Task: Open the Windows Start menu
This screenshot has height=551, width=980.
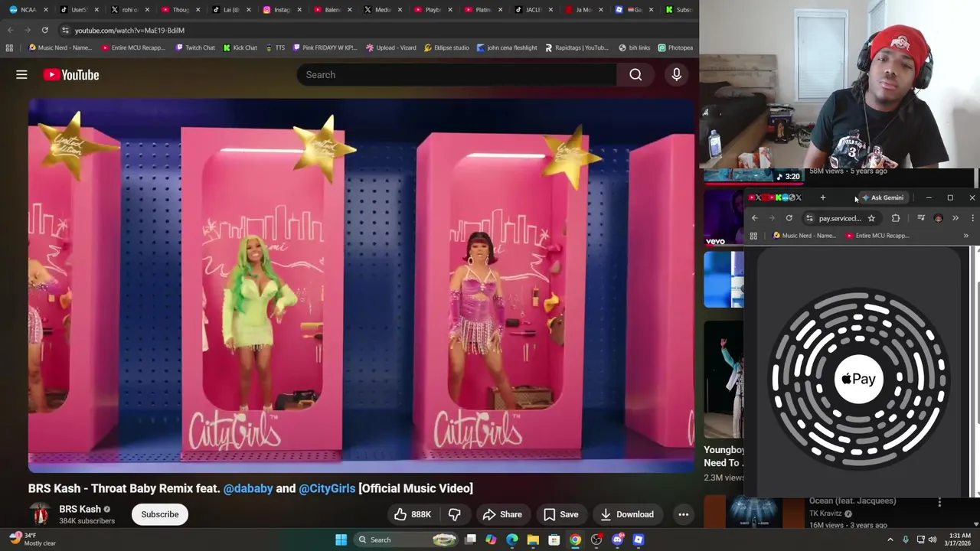Action: click(x=341, y=540)
